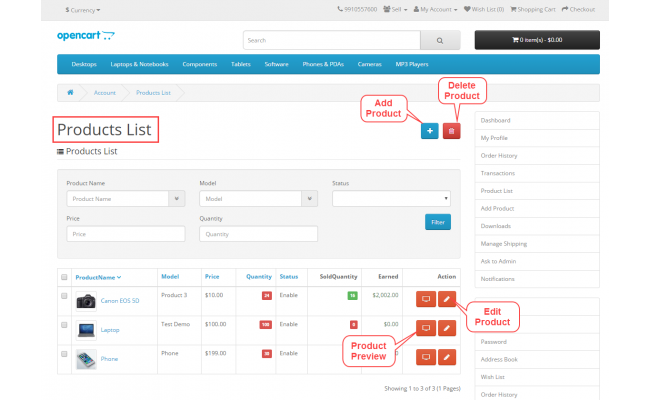Select the Tablets category
This screenshot has height=400, width=650.
coord(241,64)
